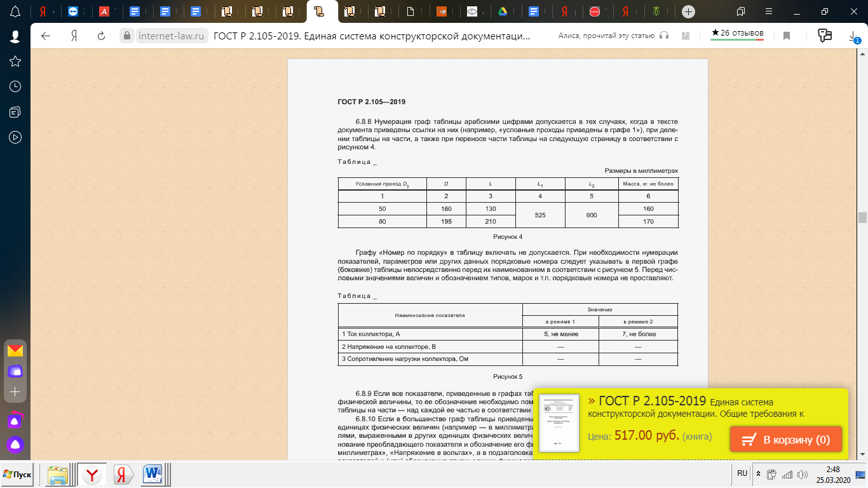Image resolution: width=868 pixels, height=488 pixels.
Task: Open the star favorites icon in sidebar
Action: click(x=15, y=61)
